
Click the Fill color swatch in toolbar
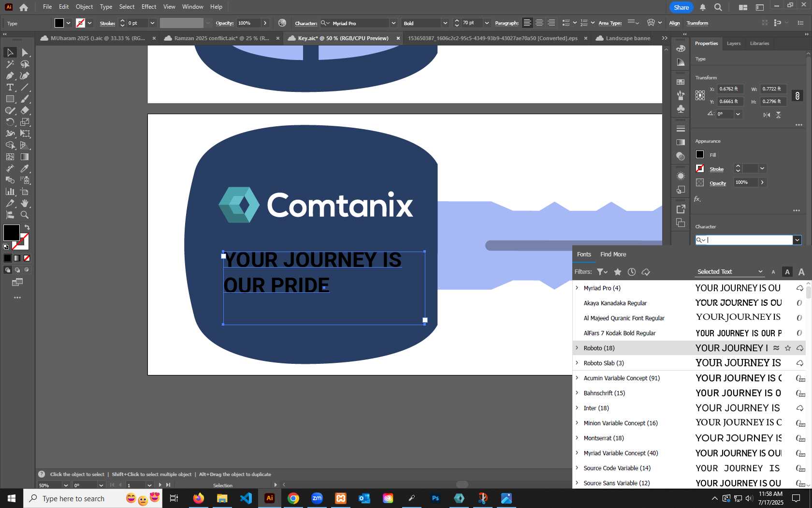(x=11, y=233)
